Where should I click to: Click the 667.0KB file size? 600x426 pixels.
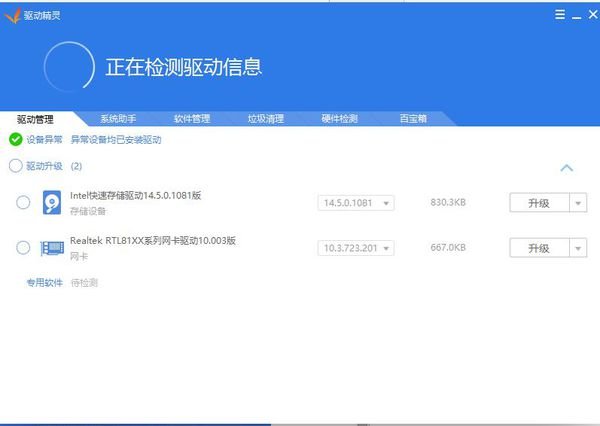448,248
